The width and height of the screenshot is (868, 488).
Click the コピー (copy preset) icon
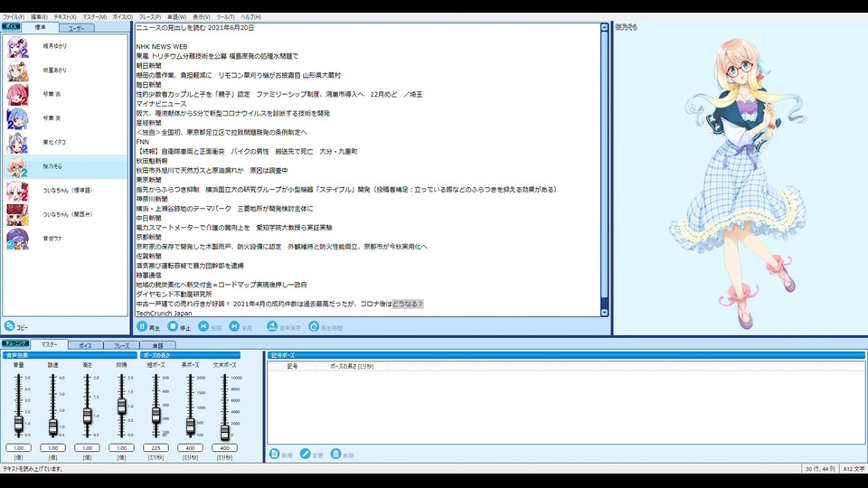pyautogui.click(x=9, y=326)
